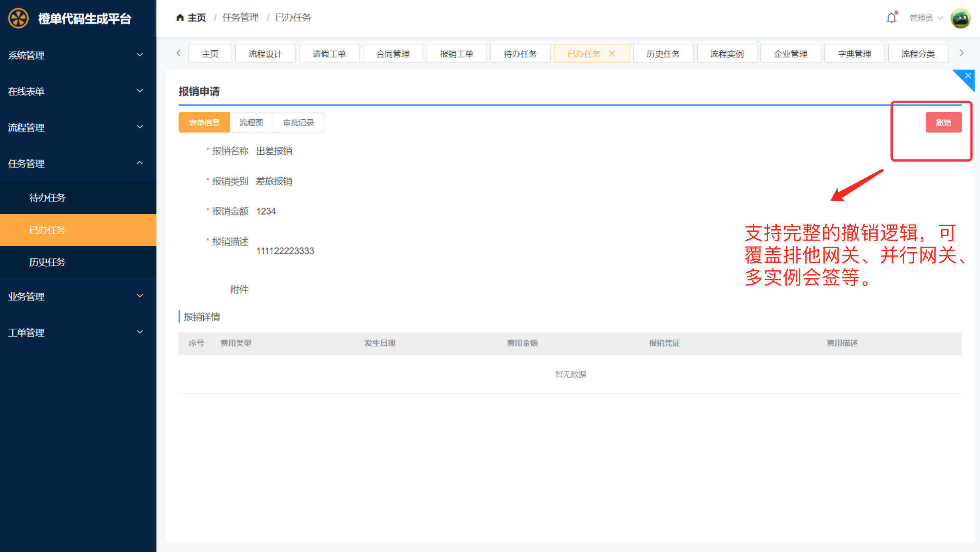Click the orange platform logo icon
980x552 pixels.
(x=18, y=18)
